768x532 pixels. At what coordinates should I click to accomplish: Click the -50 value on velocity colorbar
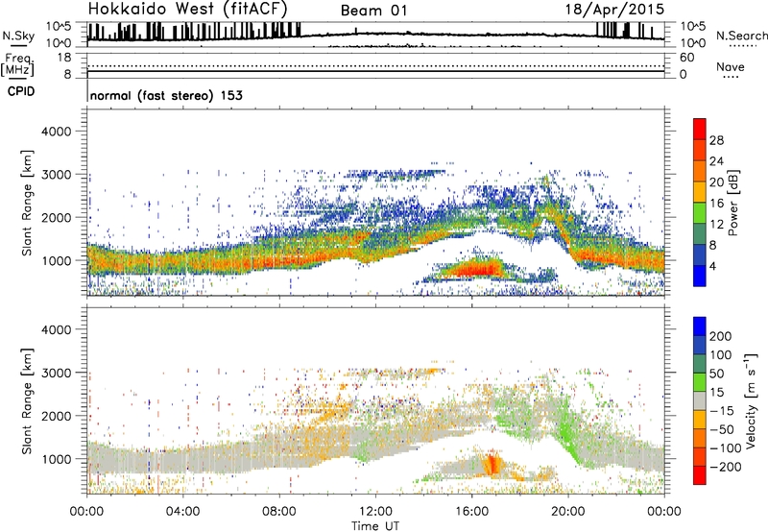click(x=722, y=429)
